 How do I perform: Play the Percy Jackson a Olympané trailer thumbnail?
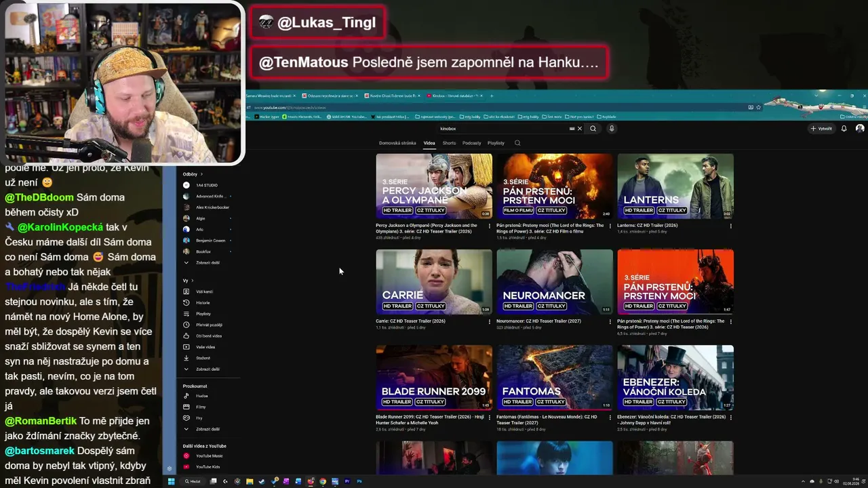click(434, 186)
